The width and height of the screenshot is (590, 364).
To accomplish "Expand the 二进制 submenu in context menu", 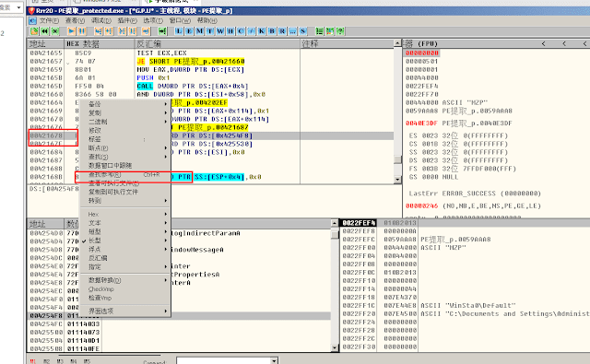I will (125, 122).
